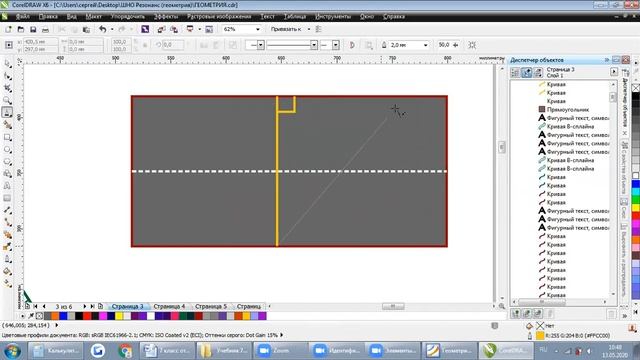Click the Import icon

161,29
